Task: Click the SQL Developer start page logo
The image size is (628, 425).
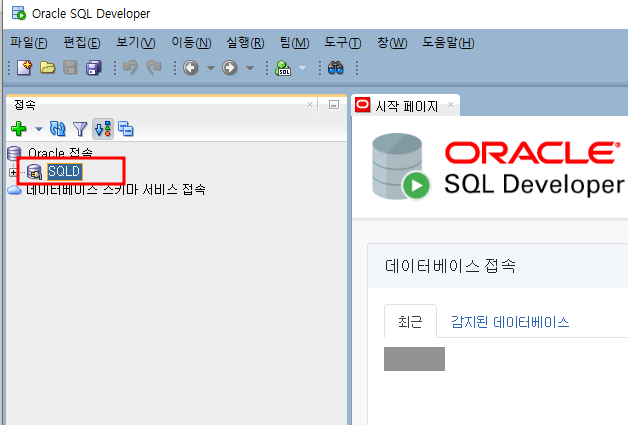Action: point(497,167)
